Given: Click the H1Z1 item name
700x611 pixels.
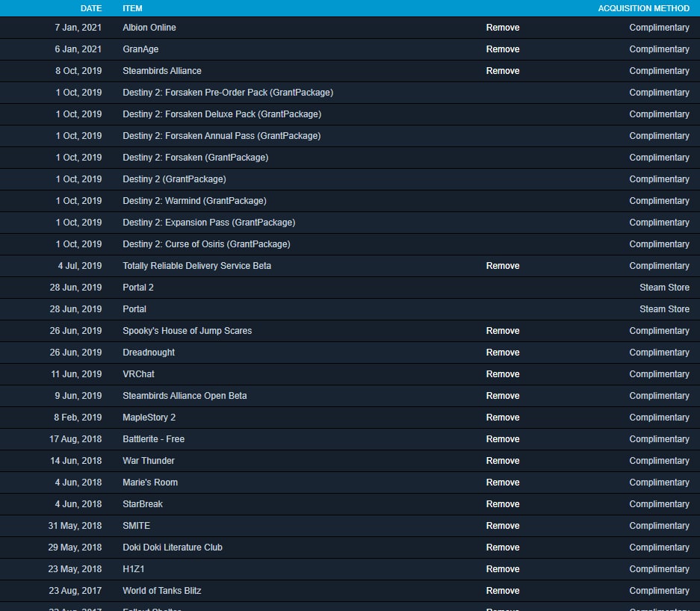Looking at the screenshot, I should point(134,569).
